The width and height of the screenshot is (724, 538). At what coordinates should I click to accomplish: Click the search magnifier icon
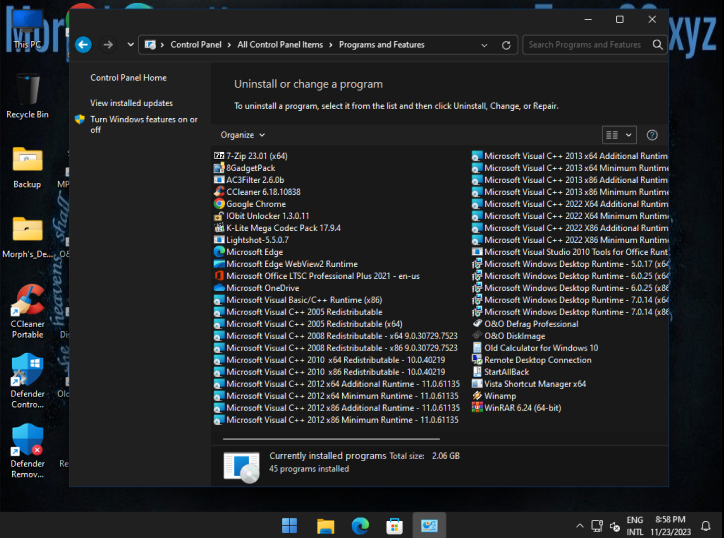(658, 45)
